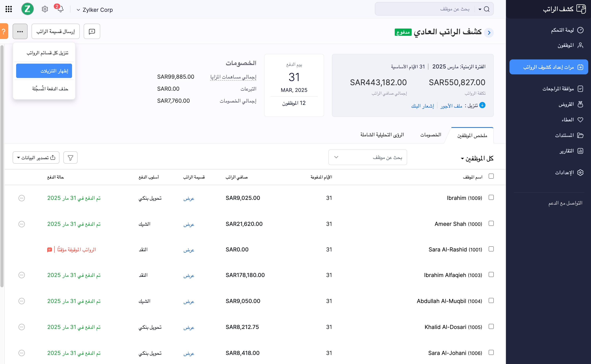Open the notifications bell with badge 2

pyautogui.click(x=60, y=9)
